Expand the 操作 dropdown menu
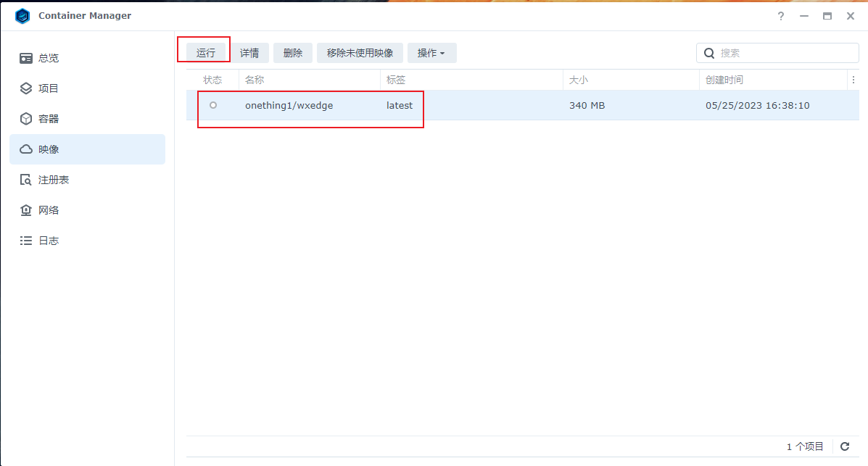Screen dimensions: 868x466 431,53
